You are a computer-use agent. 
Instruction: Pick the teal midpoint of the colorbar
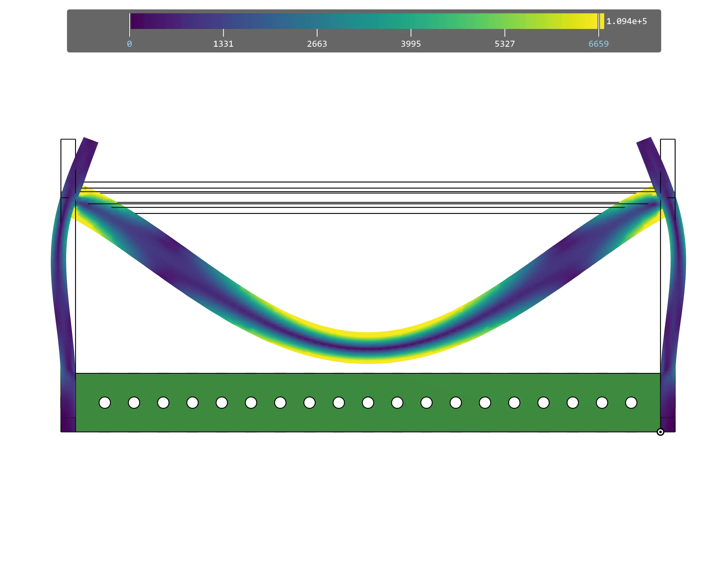tap(364, 21)
